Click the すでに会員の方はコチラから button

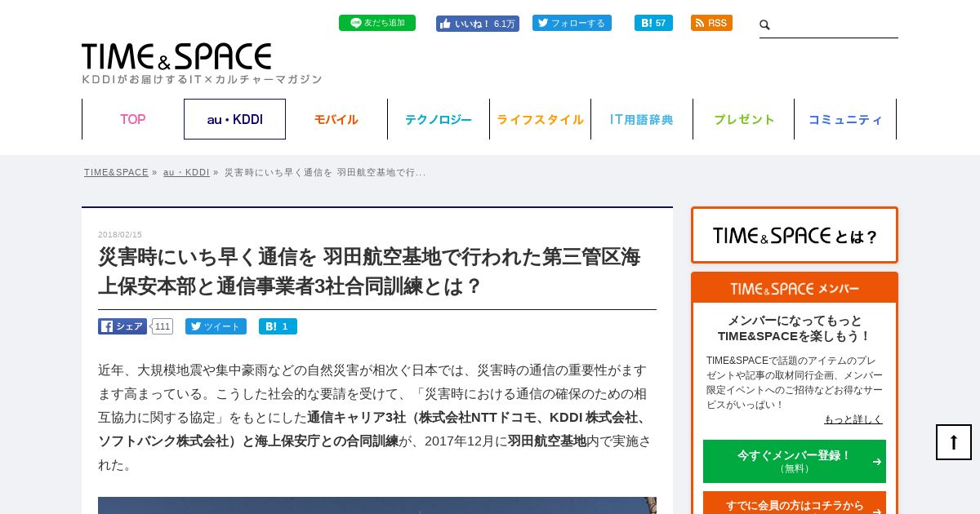[x=795, y=503]
